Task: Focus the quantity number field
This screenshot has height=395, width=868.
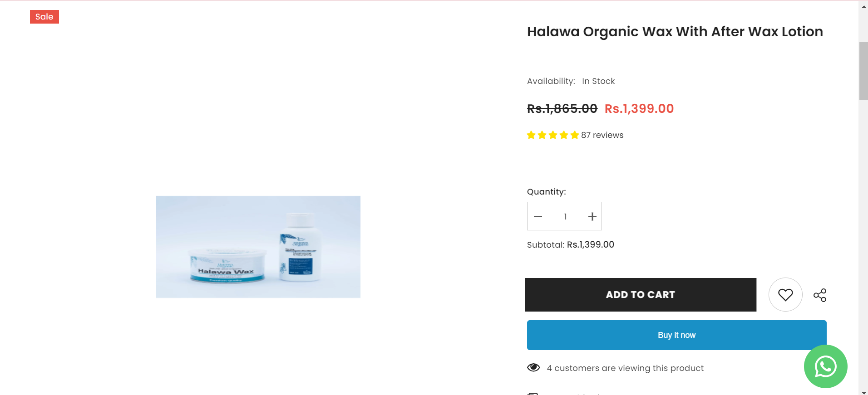Action: coord(565,217)
